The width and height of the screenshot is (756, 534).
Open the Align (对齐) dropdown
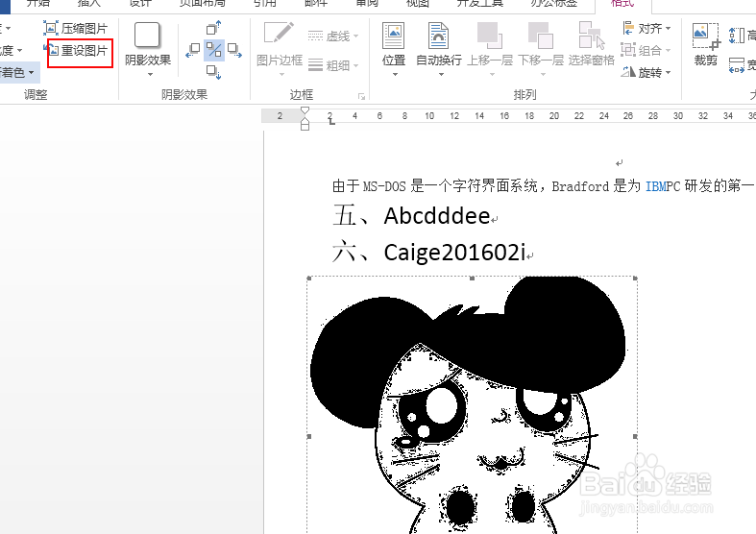tap(646, 29)
